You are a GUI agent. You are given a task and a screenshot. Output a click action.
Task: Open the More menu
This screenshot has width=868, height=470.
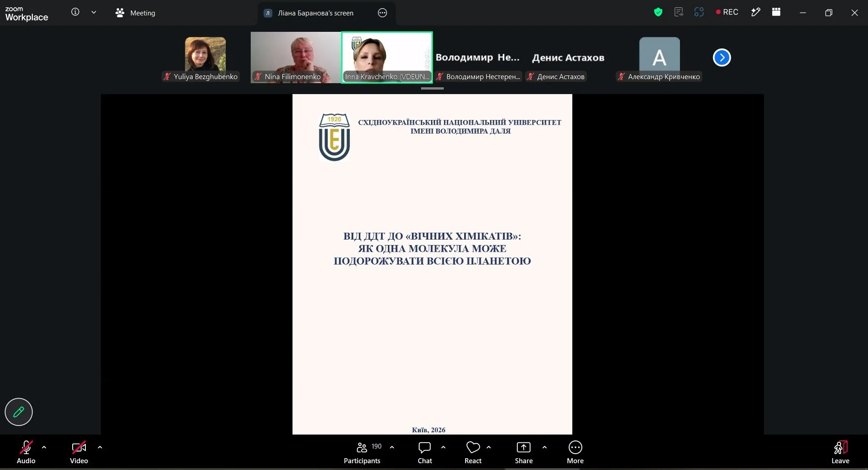click(x=575, y=452)
